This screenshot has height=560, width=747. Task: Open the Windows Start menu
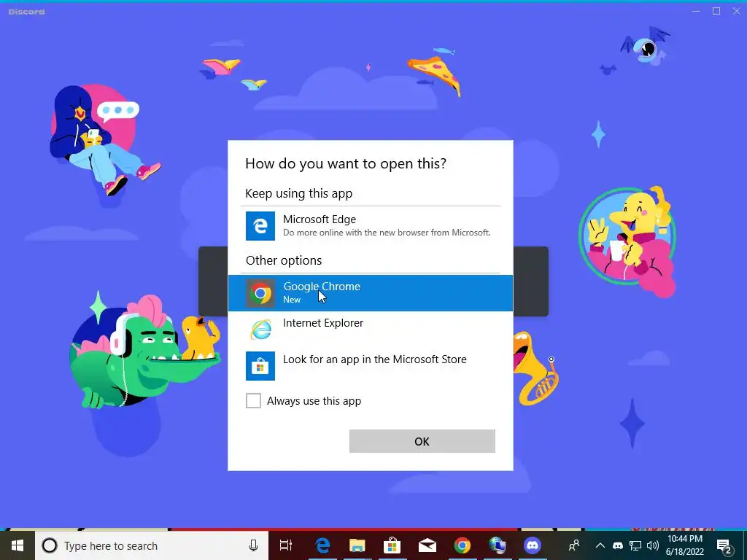(x=18, y=545)
